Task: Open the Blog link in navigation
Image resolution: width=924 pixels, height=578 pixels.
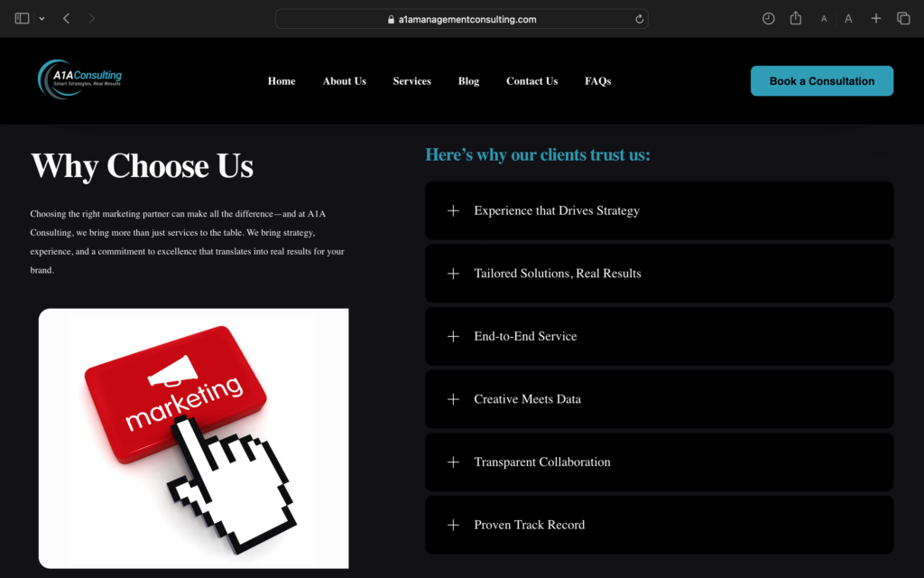Action: point(468,81)
